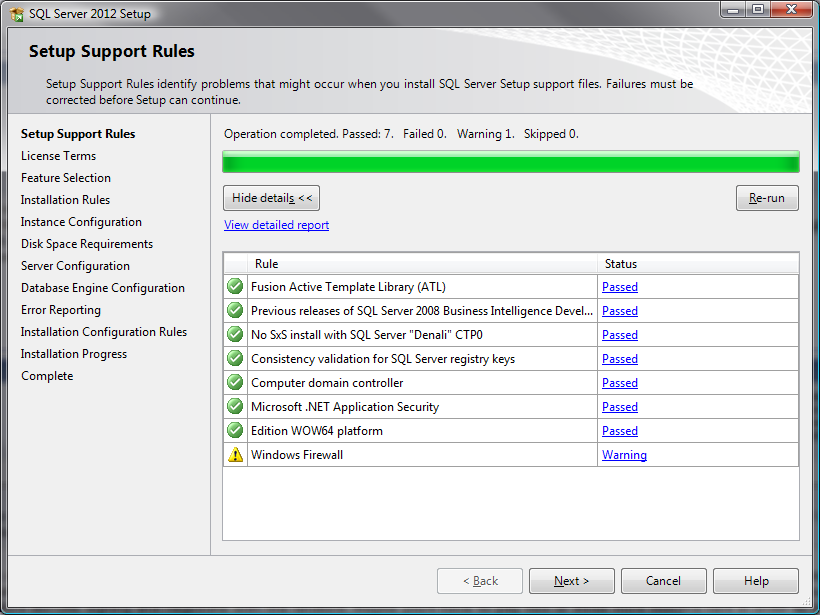820x615 pixels.
Task: Click green check icon for .NET Application Security
Action: tap(235, 406)
